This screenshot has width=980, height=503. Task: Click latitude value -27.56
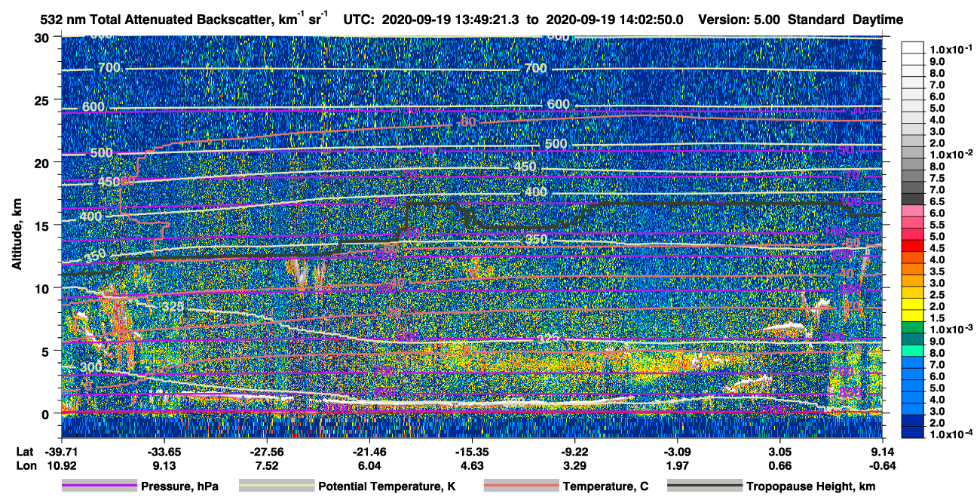click(266, 451)
